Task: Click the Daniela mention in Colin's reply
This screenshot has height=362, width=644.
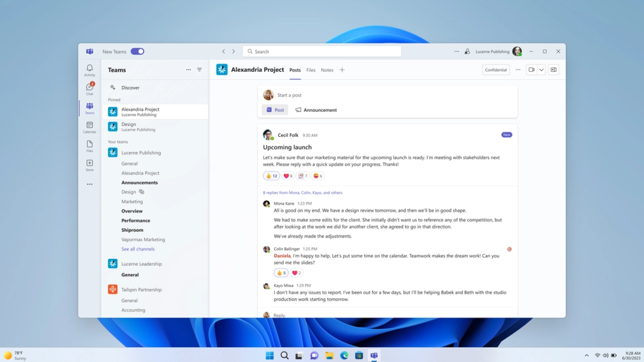Action: [x=282, y=256]
